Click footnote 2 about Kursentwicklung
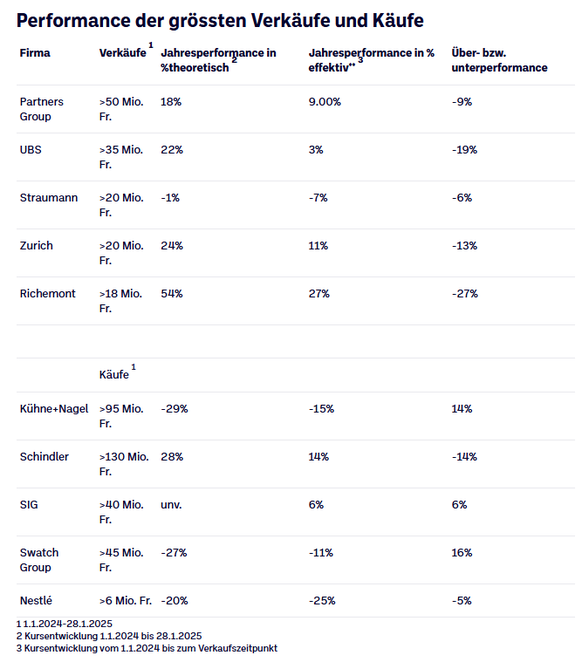Image resolution: width=582 pixels, height=662 pixels. pos(109,636)
